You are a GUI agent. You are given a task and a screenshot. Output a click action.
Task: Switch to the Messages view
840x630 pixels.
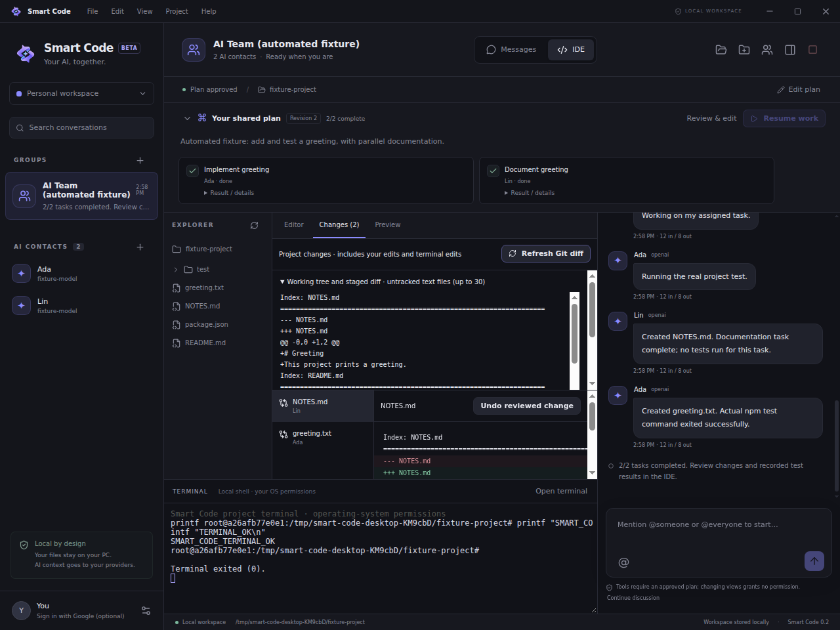(x=511, y=50)
